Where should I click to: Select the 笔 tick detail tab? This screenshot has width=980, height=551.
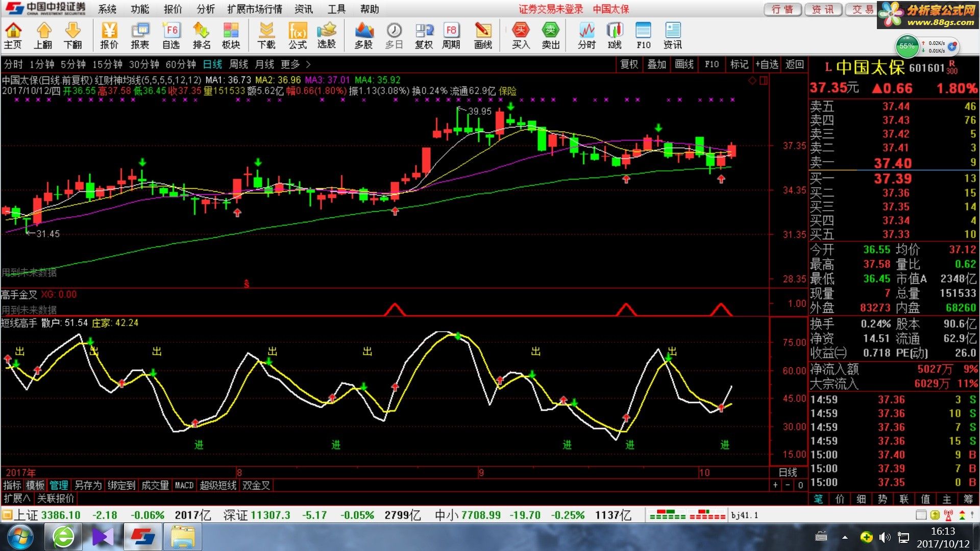818,499
